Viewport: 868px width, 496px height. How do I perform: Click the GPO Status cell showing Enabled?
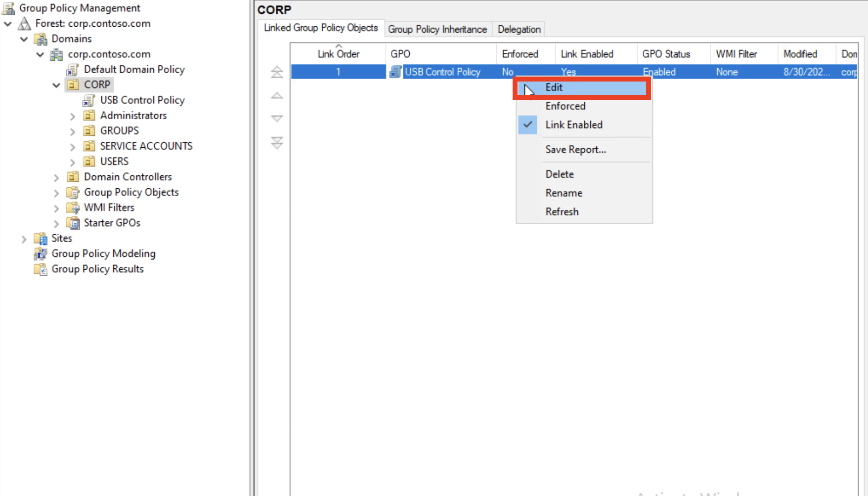[674, 72]
